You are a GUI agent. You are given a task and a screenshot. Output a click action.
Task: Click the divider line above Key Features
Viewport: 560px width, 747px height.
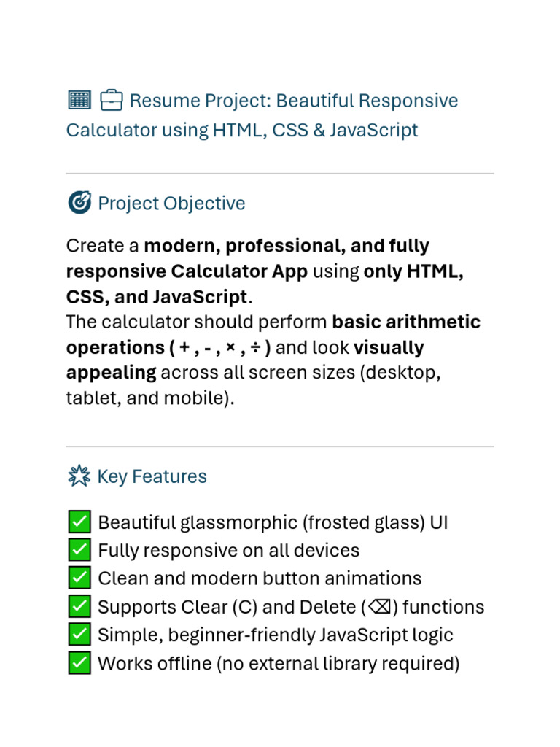click(280, 446)
